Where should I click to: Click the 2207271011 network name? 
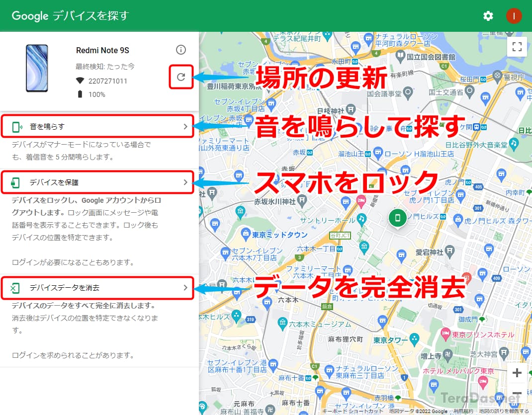(107, 81)
